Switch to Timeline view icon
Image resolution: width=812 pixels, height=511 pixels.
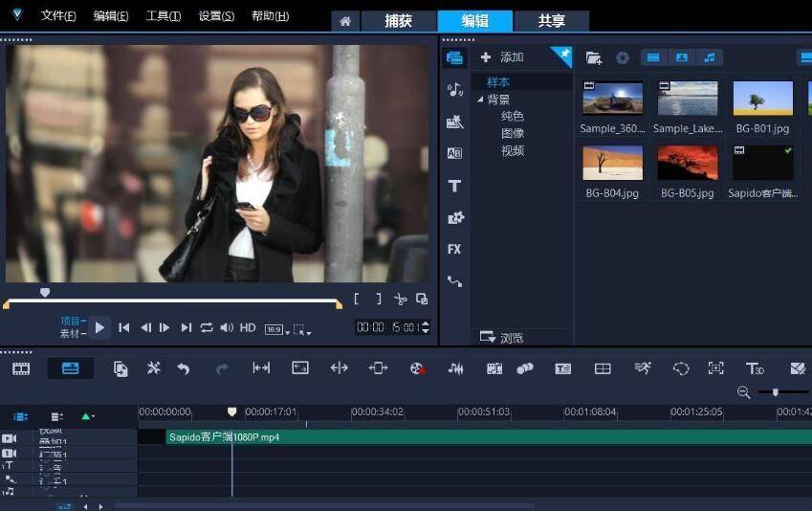click(x=71, y=368)
